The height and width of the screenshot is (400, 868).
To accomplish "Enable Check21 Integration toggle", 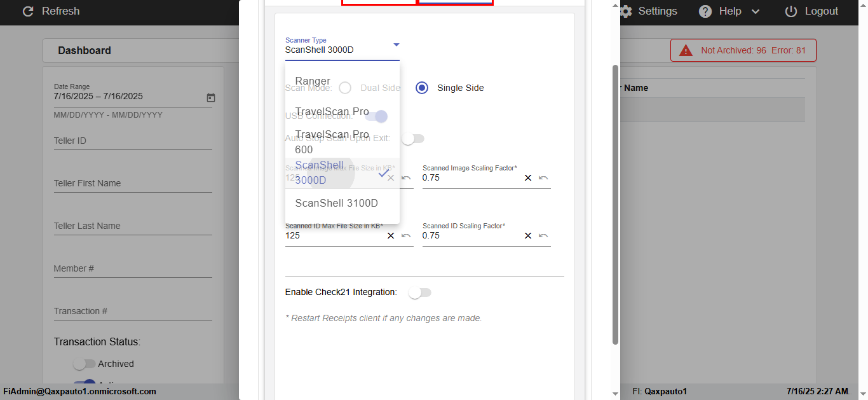I will click(x=420, y=293).
